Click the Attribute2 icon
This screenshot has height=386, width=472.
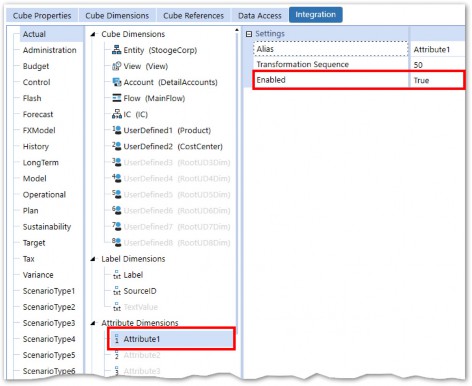[117, 355]
